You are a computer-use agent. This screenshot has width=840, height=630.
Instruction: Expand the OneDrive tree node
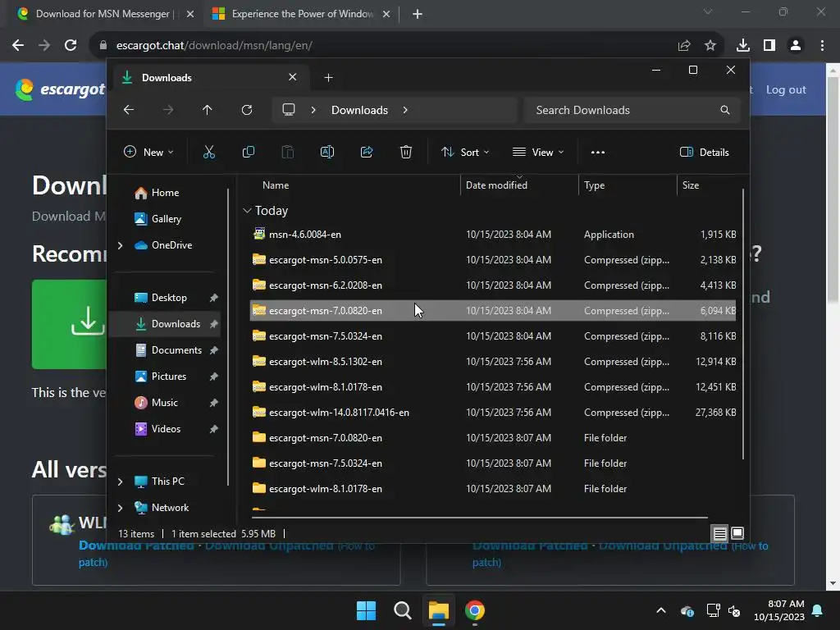120,245
